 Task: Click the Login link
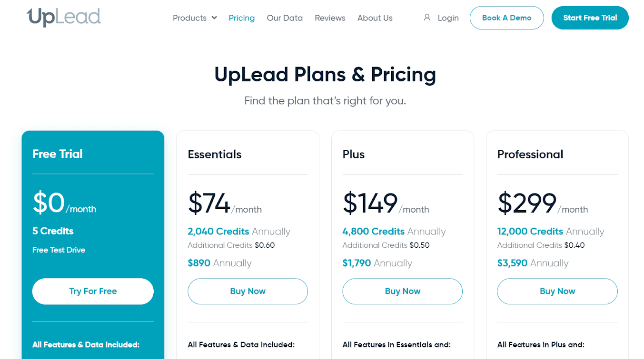448,18
